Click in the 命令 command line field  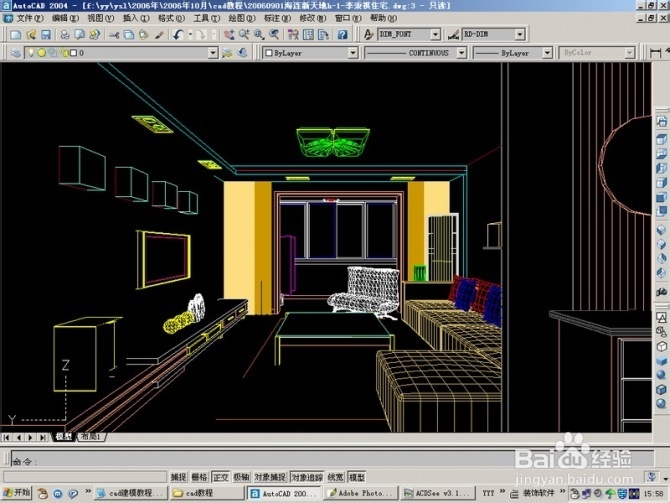point(332,458)
